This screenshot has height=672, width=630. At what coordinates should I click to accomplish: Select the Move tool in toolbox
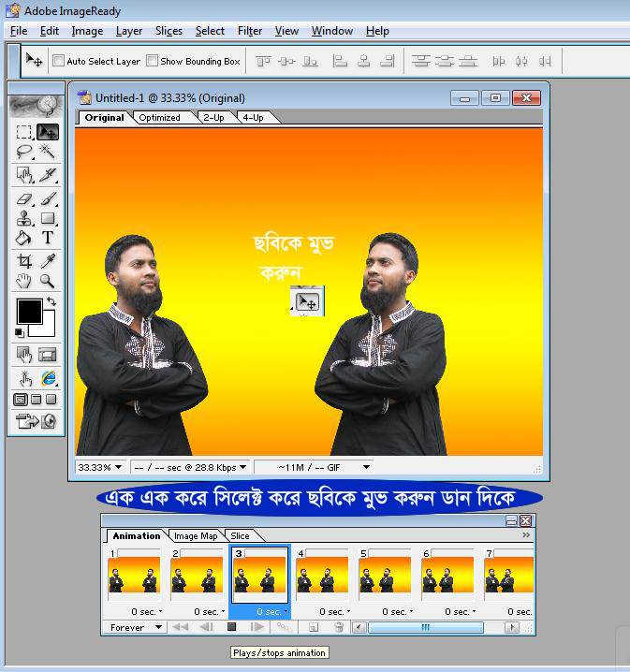pyautogui.click(x=48, y=132)
